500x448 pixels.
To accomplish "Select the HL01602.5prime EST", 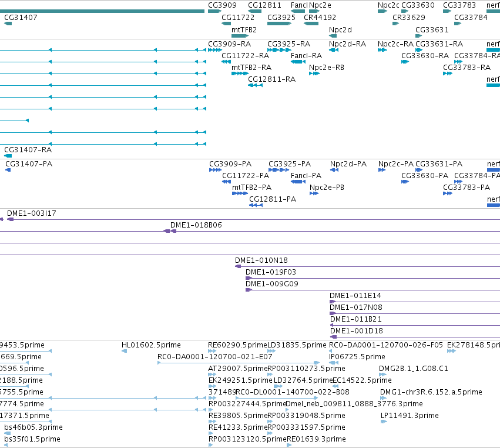I will pyautogui.click(x=125, y=352).
